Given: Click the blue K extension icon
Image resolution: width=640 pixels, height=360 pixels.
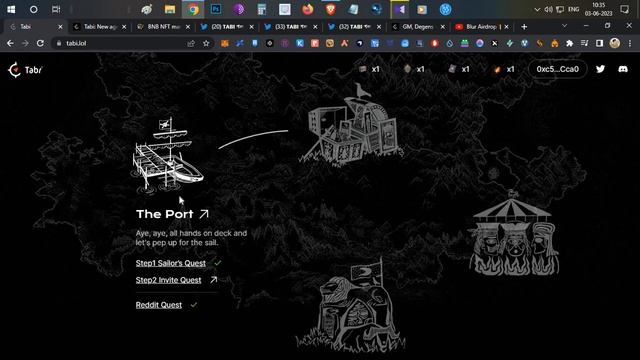Looking at the screenshot, I should click(x=300, y=43).
